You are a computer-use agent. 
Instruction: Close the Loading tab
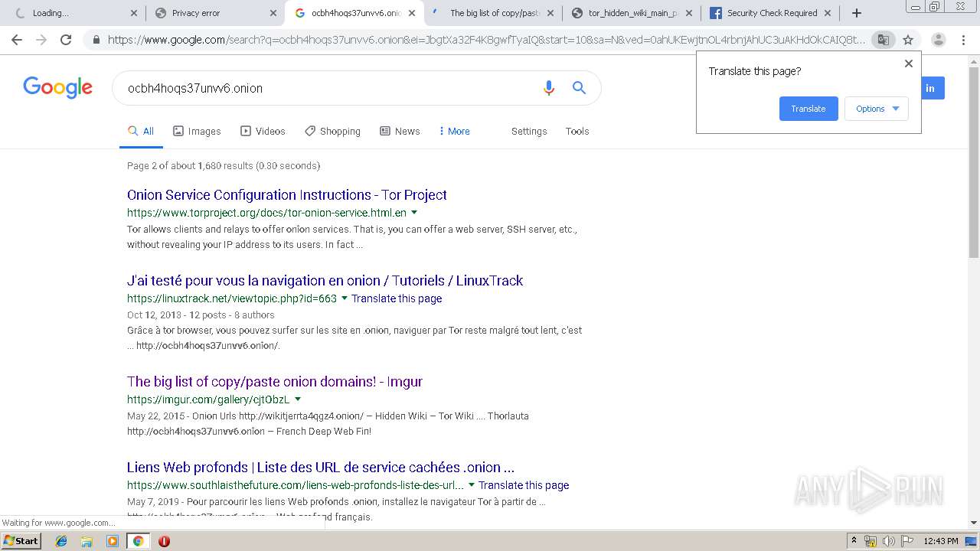pos(134,13)
